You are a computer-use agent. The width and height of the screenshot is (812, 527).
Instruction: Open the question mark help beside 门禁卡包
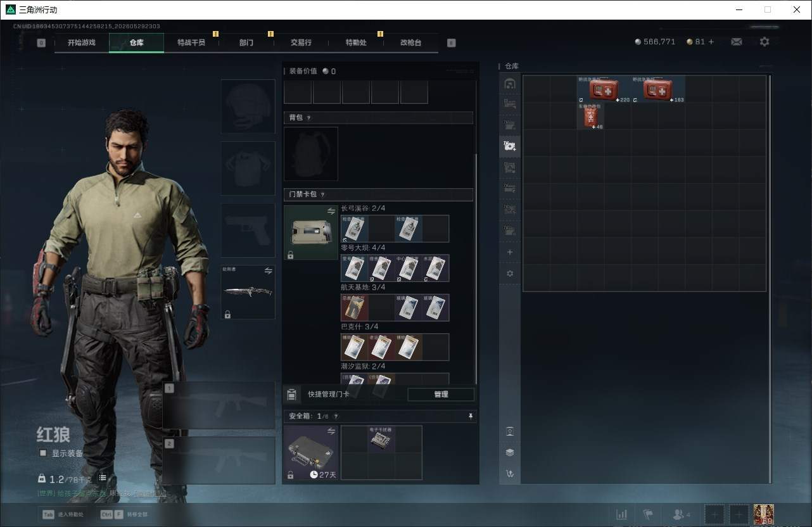[322, 194]
